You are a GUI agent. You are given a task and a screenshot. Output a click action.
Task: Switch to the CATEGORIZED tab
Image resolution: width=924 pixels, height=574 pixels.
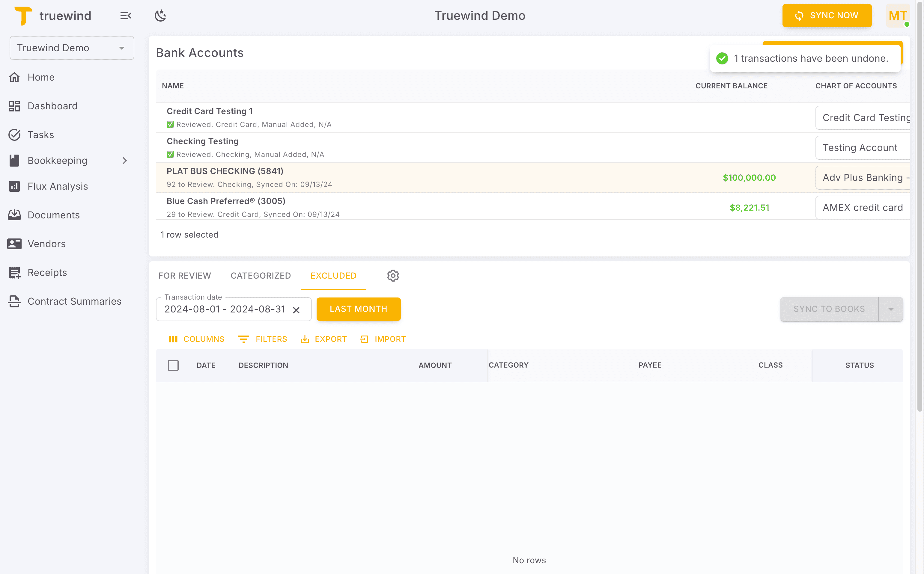(x=261, y=276)
